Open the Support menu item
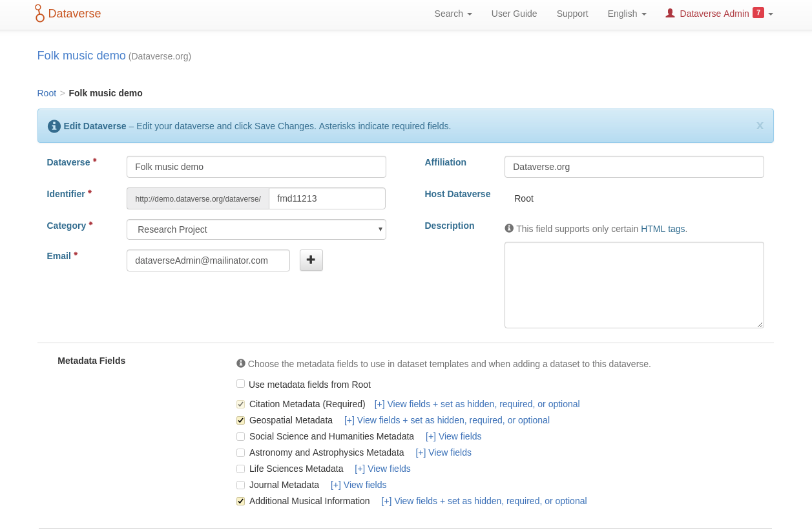Viewport: 812px width, 530px height. coord(572,14)
